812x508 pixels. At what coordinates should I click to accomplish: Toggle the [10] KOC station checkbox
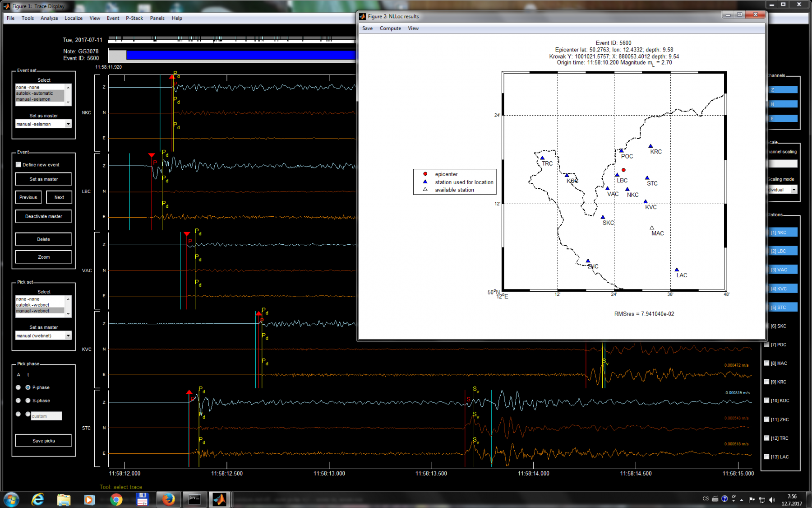766,401
